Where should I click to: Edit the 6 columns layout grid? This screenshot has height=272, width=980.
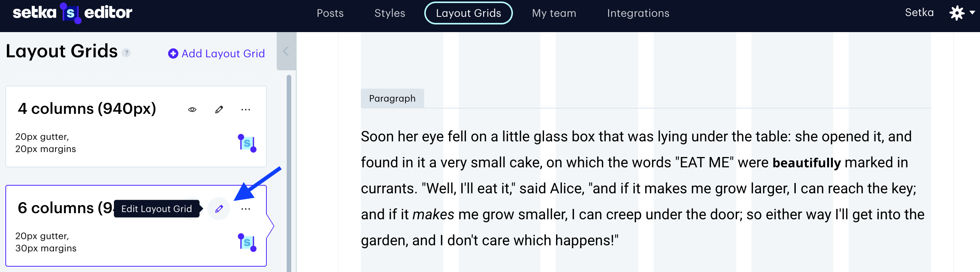[x=219, y=209]
